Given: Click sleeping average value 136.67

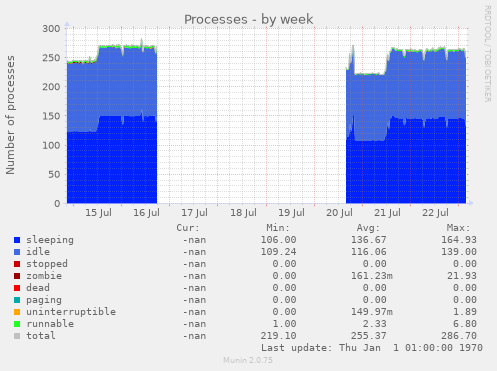Looking at the screenshot, I should tap(369, 240).
